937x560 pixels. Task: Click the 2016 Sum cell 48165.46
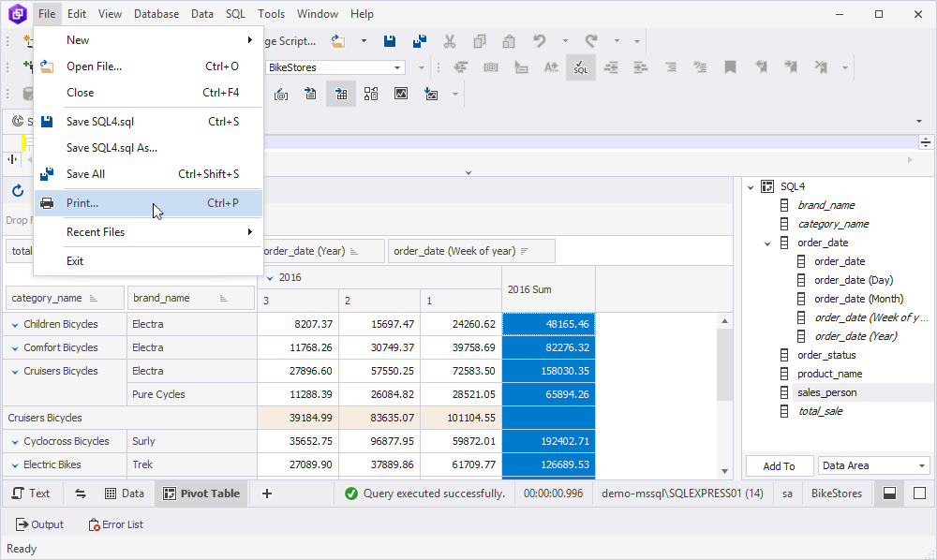pos(548,324)
